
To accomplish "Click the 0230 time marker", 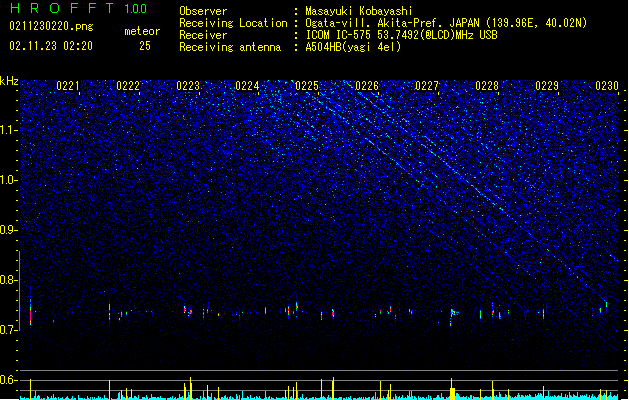I will 607,85.
